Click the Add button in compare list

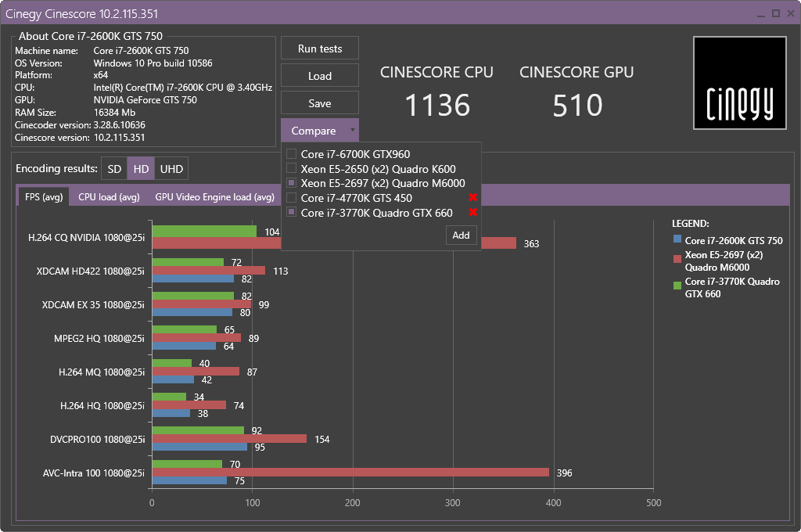(461, 235)
